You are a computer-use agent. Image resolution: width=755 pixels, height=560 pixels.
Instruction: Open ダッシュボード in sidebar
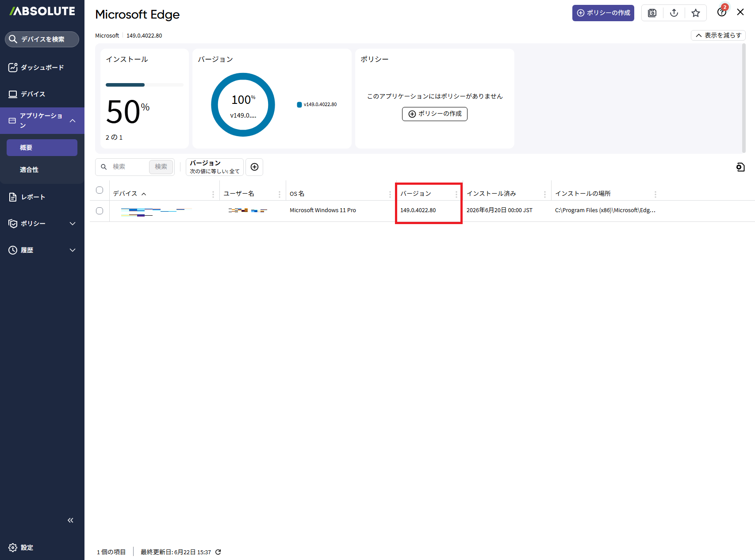(x=42, y=67)
